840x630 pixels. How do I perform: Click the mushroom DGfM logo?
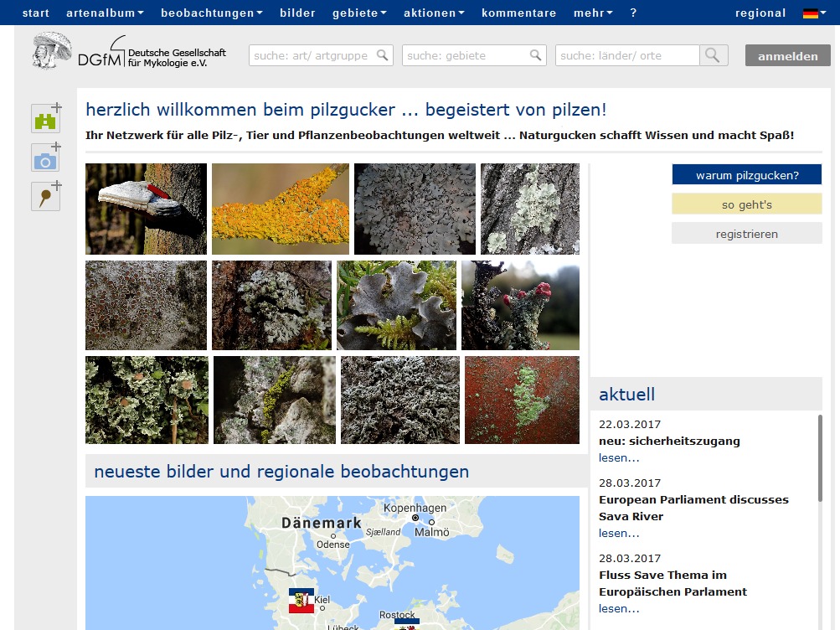(x=52, y=52)
